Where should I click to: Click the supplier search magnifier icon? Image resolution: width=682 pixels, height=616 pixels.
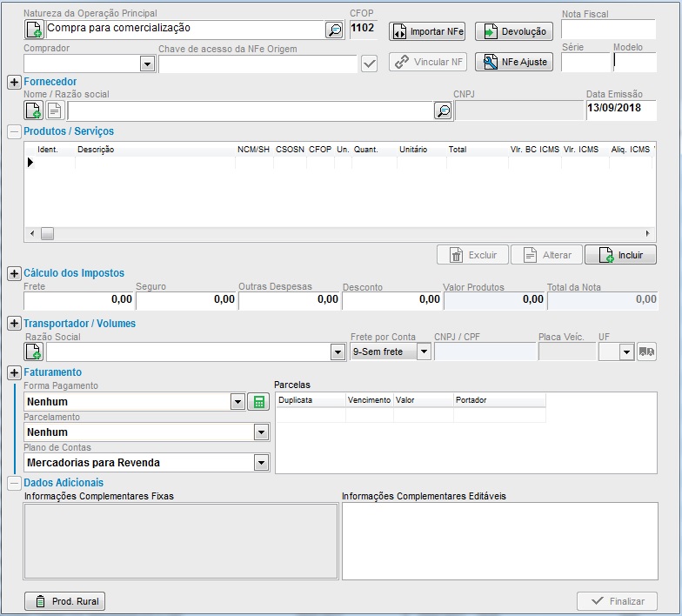[x=443, y=110]
